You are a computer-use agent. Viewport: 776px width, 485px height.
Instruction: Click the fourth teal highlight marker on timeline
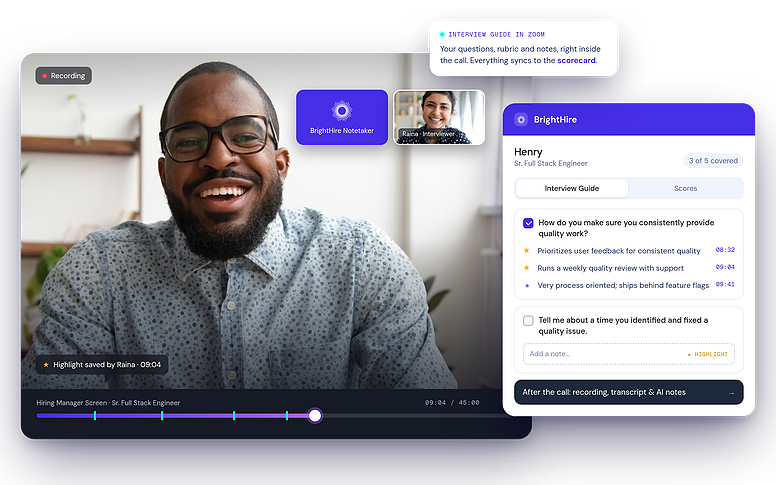287,416
